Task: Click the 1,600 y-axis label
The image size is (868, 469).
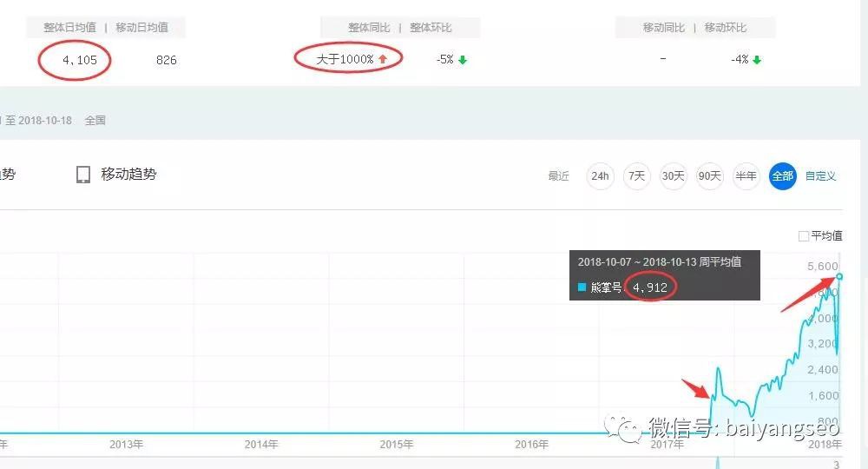Action: [x=823, y=395]
